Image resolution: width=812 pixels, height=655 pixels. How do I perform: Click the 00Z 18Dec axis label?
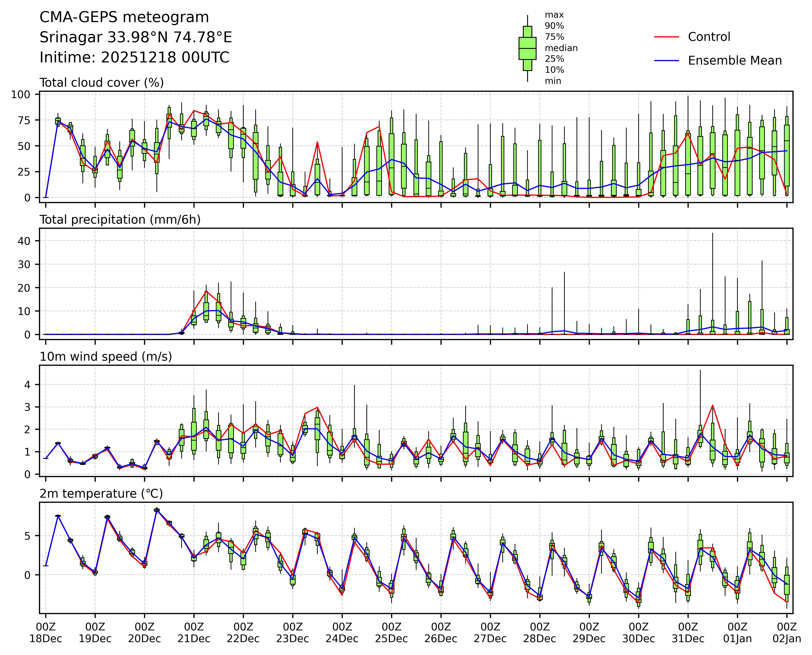(46, 633)
